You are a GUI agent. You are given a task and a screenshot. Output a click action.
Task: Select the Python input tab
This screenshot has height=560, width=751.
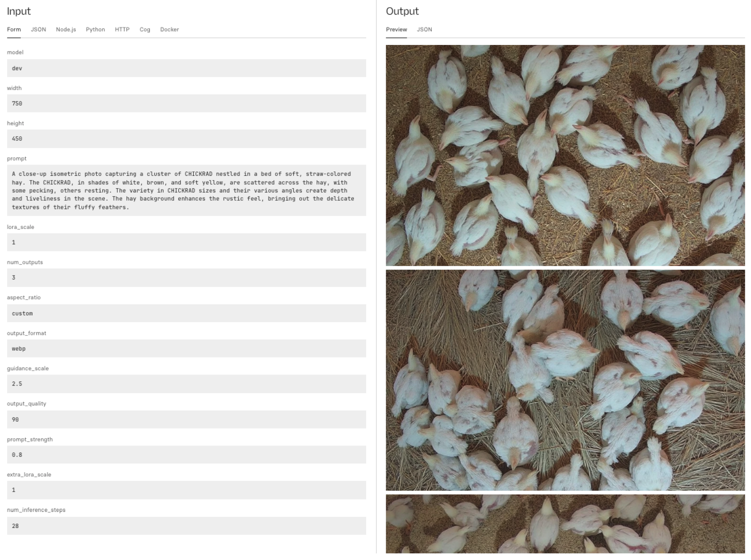[x=95, y=29]
